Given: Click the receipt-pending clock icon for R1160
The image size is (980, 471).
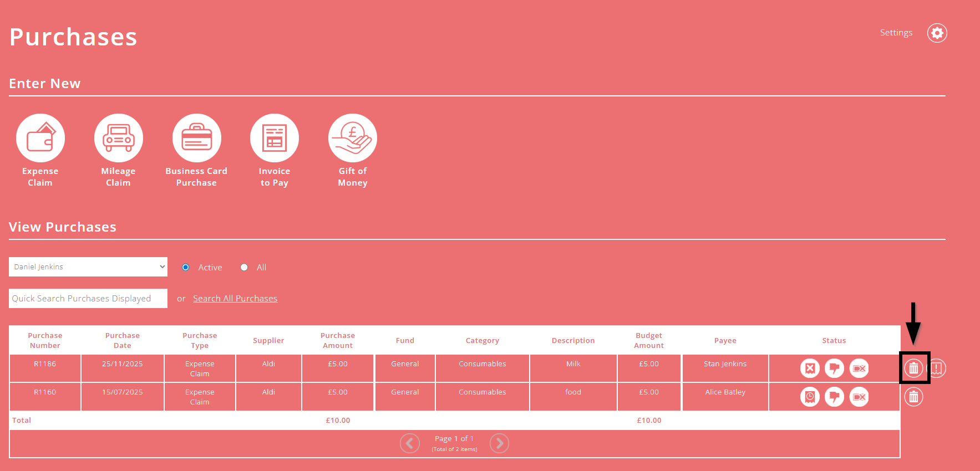Looking at the screenshot, I should (x=810, y=397).
